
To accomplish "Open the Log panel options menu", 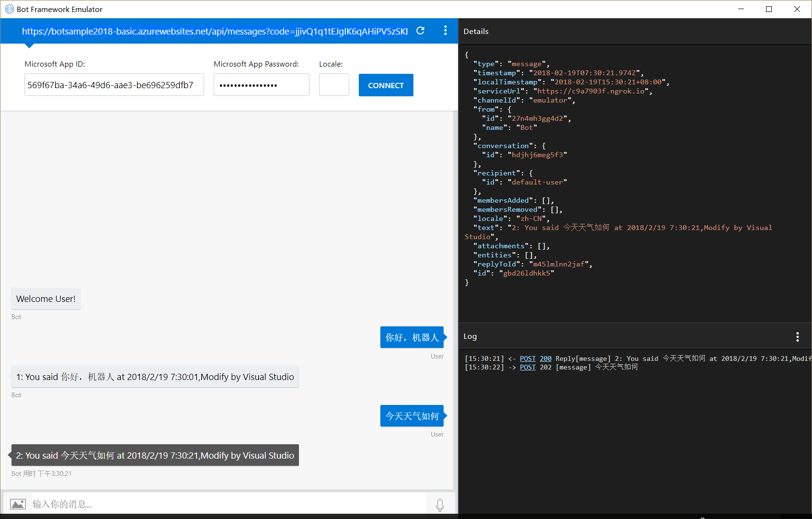I will [798, 336].
